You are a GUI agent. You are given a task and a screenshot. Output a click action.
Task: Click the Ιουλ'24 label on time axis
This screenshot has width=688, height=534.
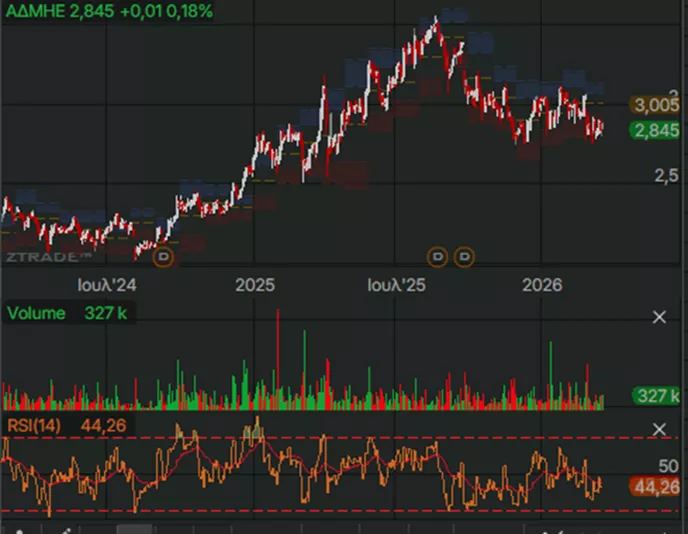[108, 285]
